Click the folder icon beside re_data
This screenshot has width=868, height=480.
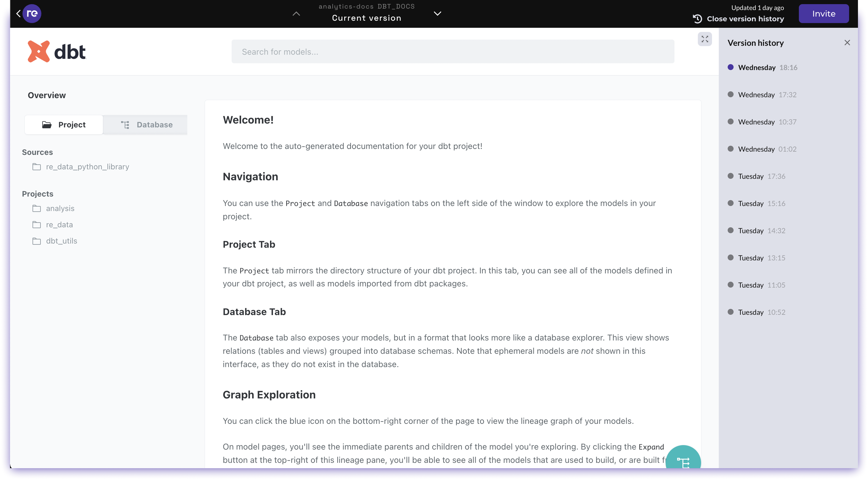pos(36,225)
